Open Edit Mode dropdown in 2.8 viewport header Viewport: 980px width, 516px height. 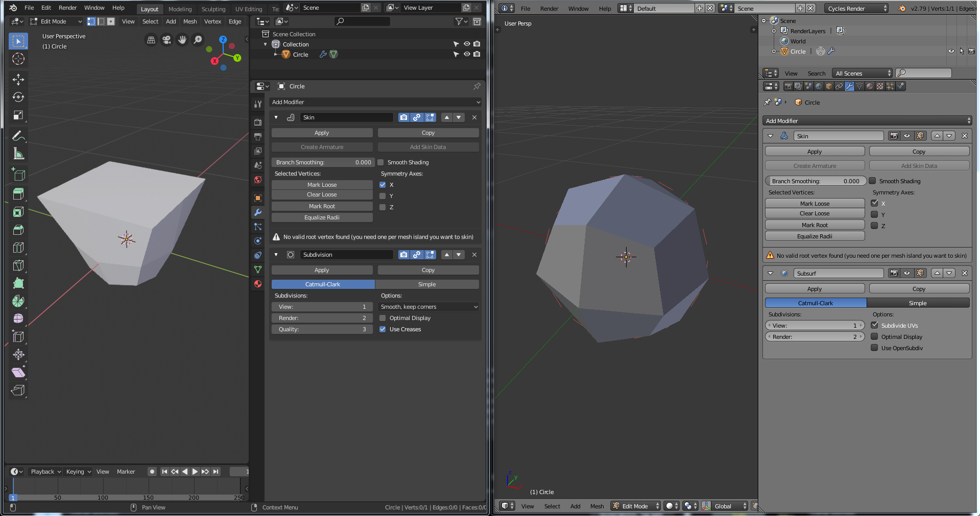[56, 21]
